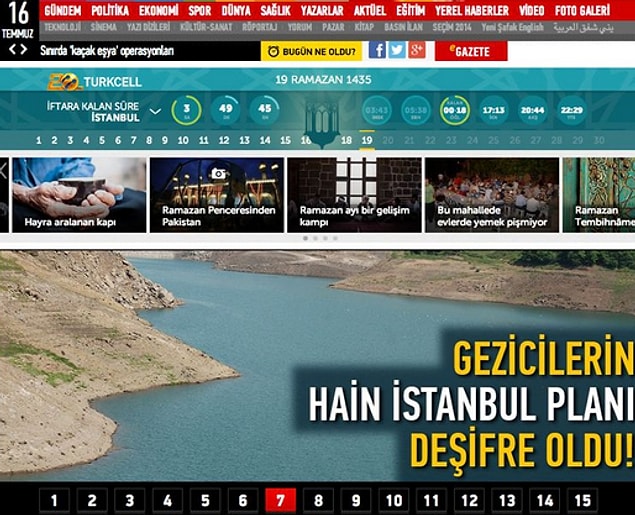
Task: Open the YEREL HABERLER menu
Action: pyautogui.click(x=472, y=11)
